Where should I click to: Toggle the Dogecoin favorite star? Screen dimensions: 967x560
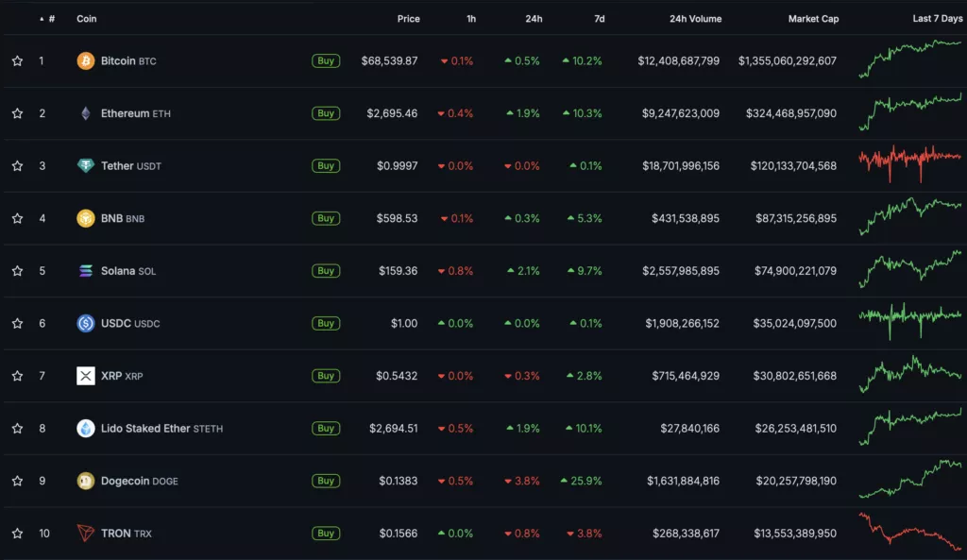[17, 481]
